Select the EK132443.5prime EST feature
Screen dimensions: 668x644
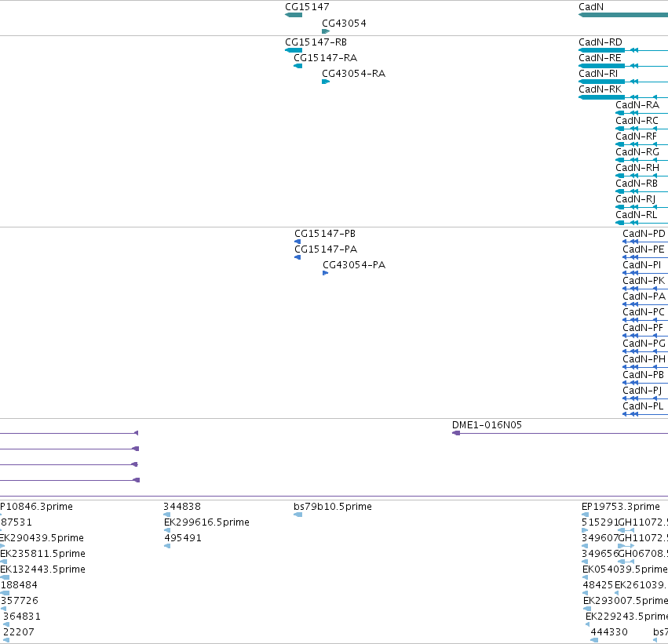click(5, 577)
